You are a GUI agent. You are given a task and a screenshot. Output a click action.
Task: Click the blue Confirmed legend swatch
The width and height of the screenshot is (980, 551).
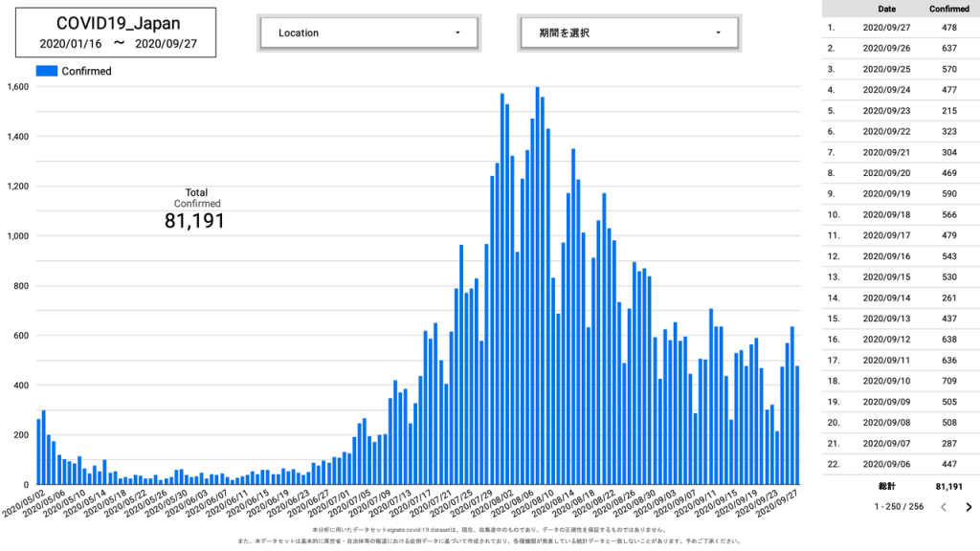(x=47, y=71)
